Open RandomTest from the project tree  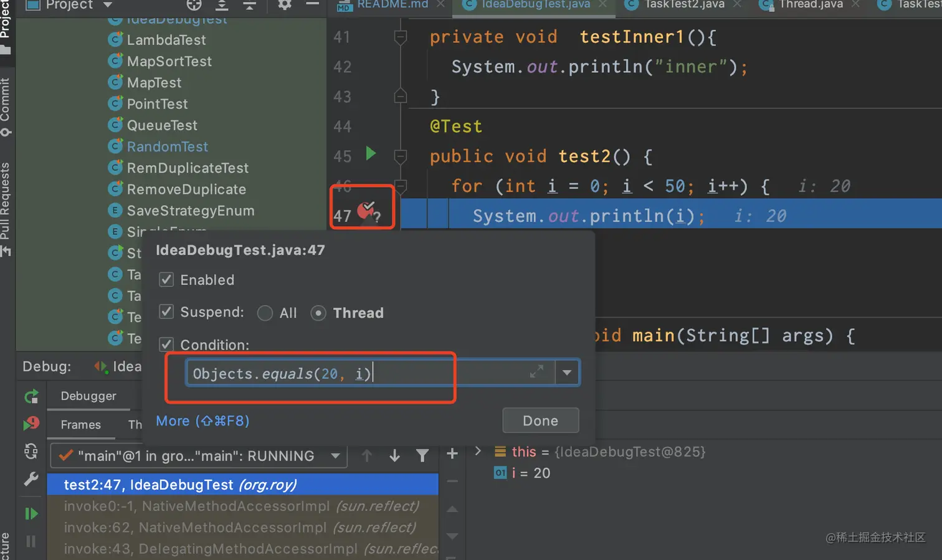coord(168,146)
